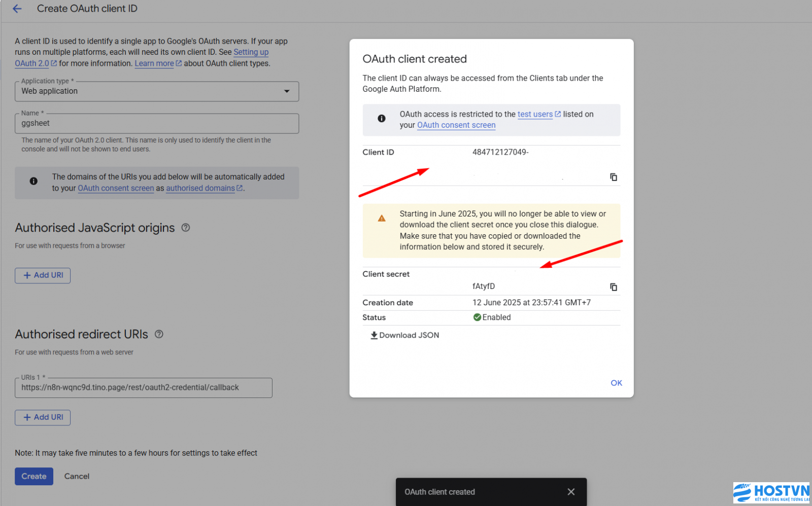The image size is (812, 506).
Task: Click the green Enabled status checkmark
Action: coord(477,317)
